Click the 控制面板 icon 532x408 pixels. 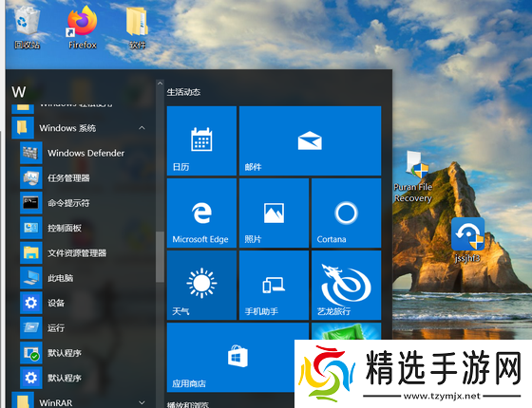30,228
